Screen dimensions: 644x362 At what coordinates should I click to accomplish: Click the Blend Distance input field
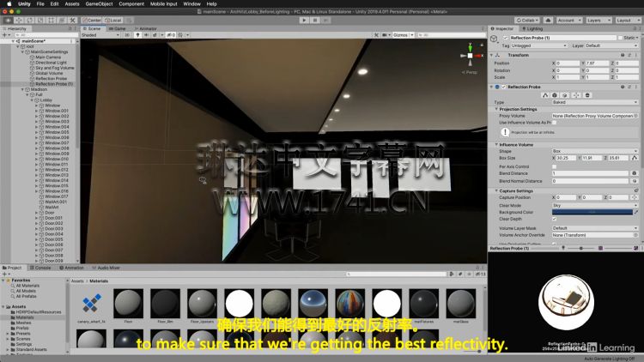point(590,173)
